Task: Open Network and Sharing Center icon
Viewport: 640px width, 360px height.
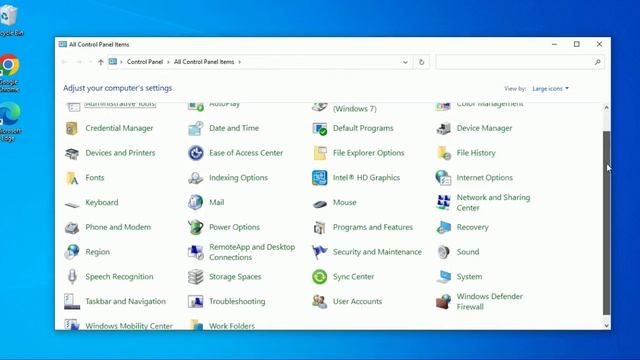Action: coord(443,202)
